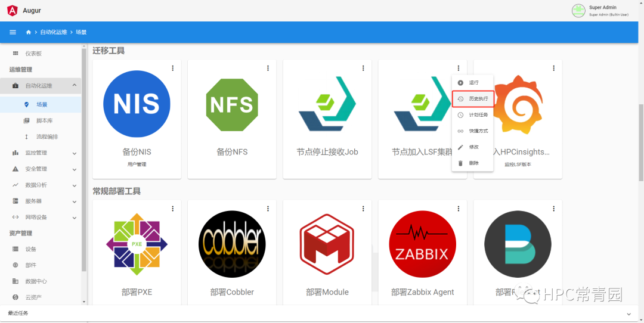Screen dimensions: 644x323
Task: Select 历史执行 in the context menu
Action: 472,99
